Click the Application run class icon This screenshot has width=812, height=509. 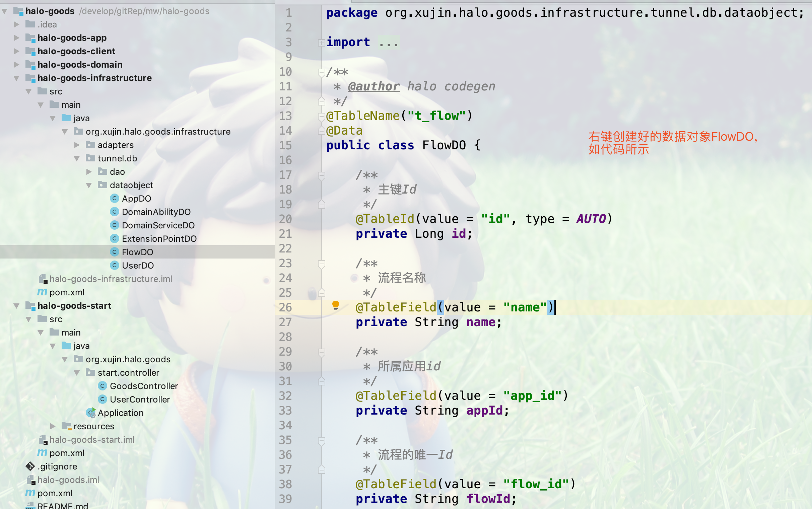pyautogui.click(x=91, y=413)
